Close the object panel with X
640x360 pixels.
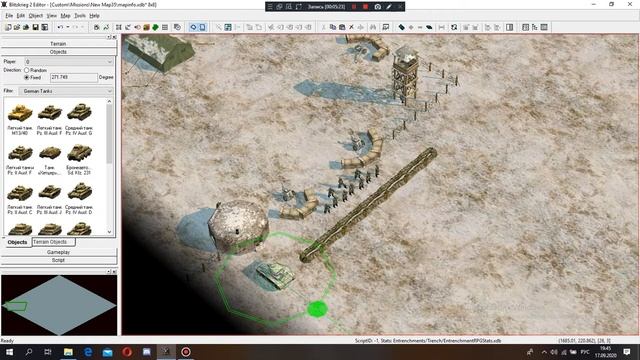pos(114,37)
